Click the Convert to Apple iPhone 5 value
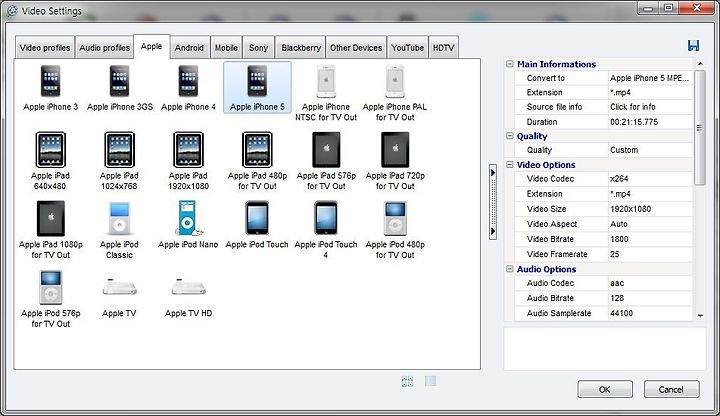The image size is (720, 416). point(650,78)
